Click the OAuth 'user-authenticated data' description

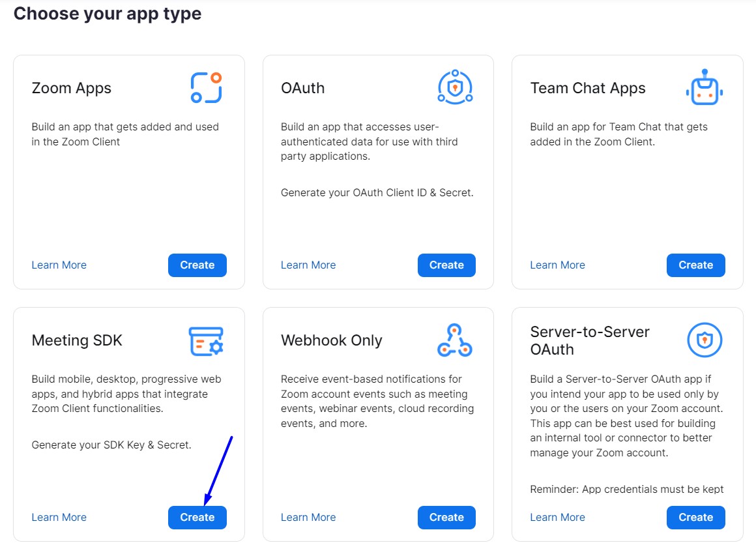370,141
